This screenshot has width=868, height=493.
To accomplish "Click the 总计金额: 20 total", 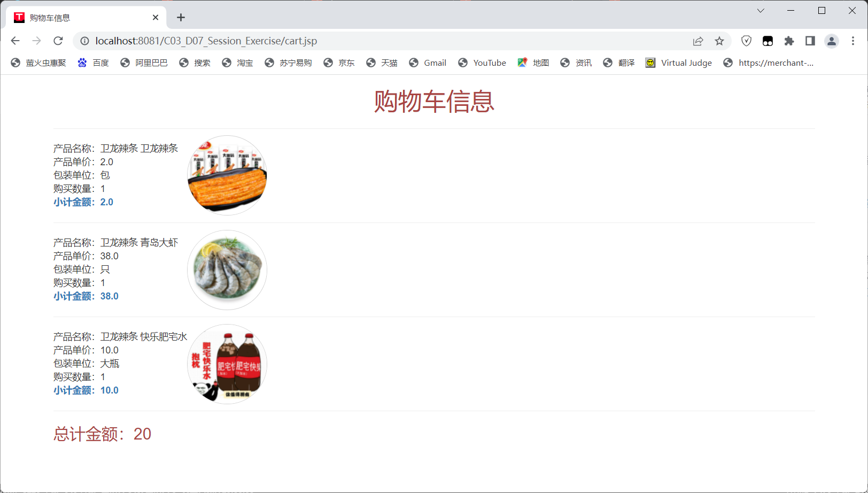I will (102, 434).
